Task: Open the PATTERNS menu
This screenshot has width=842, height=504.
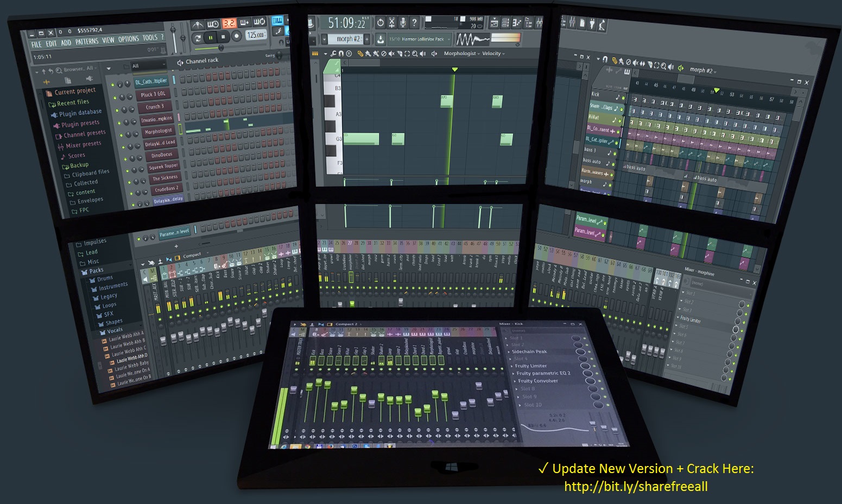Action: 87,41
